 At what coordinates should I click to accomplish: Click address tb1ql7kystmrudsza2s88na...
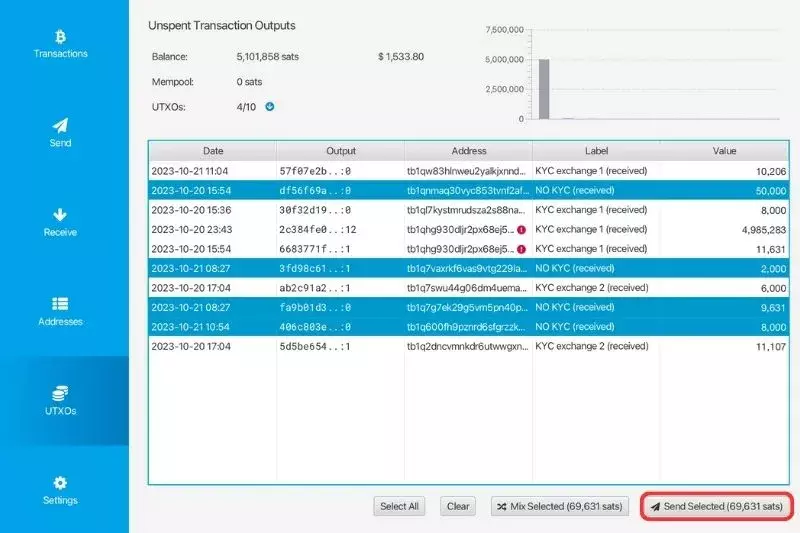pyautogui.click(x=466, y=210)
